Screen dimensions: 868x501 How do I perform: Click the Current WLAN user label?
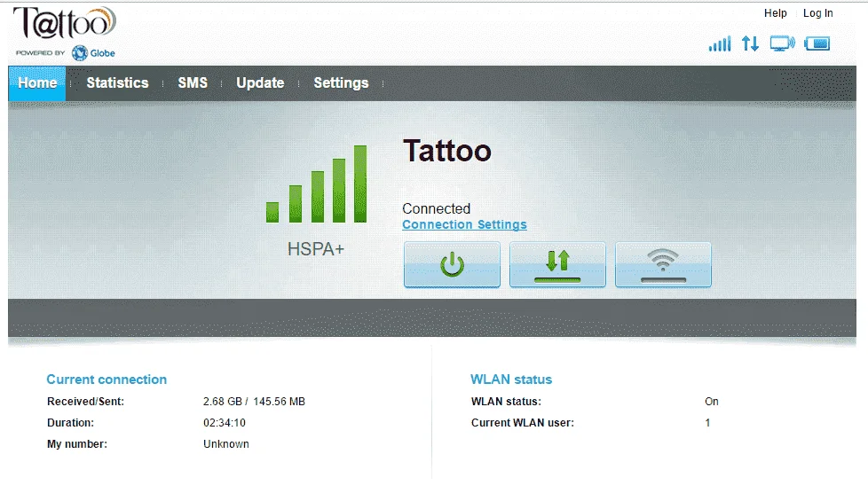523,422
